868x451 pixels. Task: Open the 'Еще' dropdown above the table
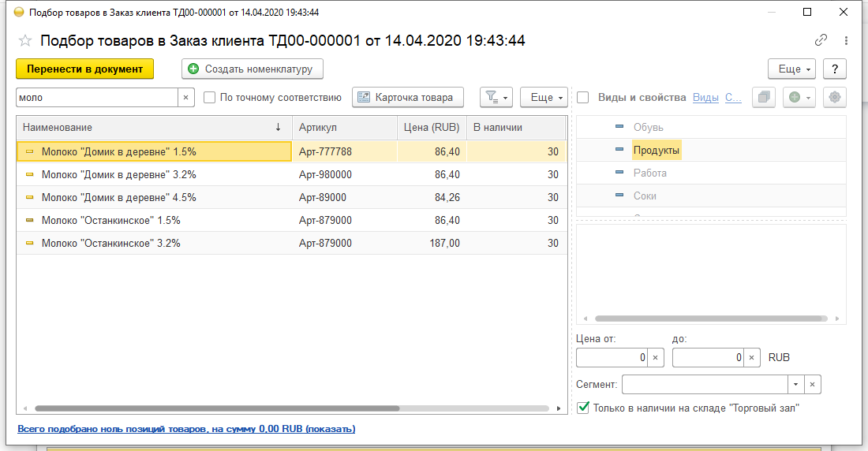tap(544, 98)
